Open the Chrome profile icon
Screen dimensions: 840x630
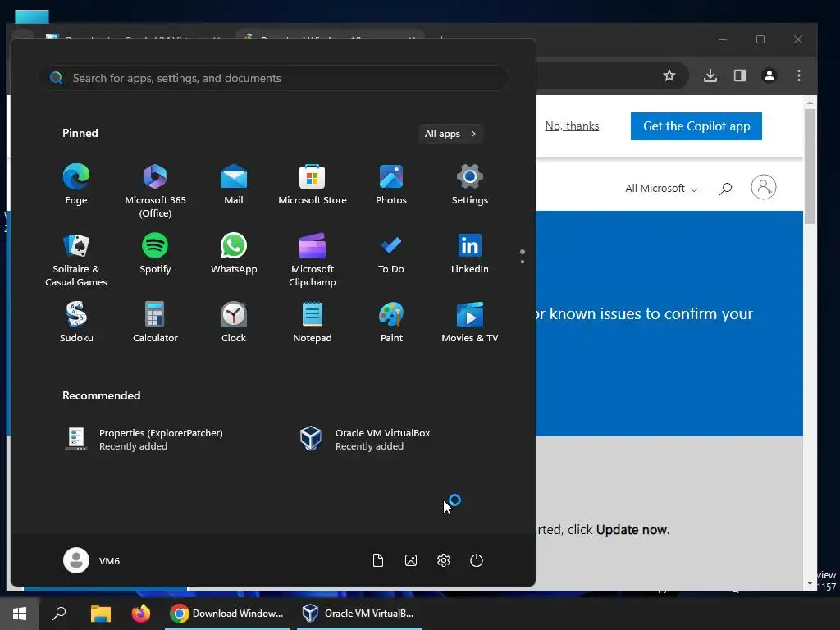point(769,75)
